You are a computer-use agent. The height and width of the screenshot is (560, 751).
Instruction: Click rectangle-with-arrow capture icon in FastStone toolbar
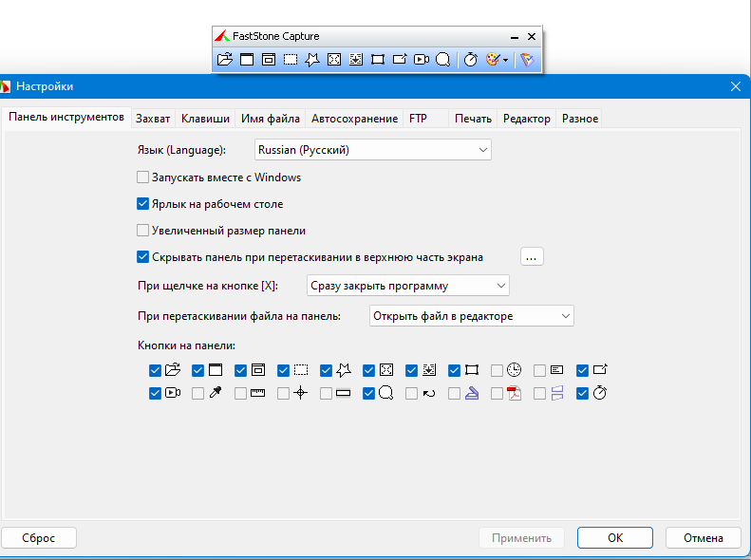[x=400, y=60]
